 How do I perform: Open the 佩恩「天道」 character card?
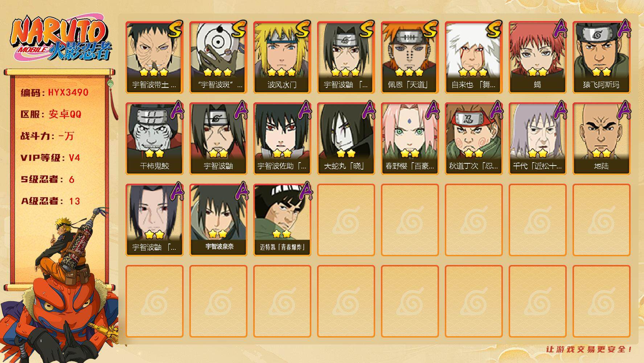[410, 57]
